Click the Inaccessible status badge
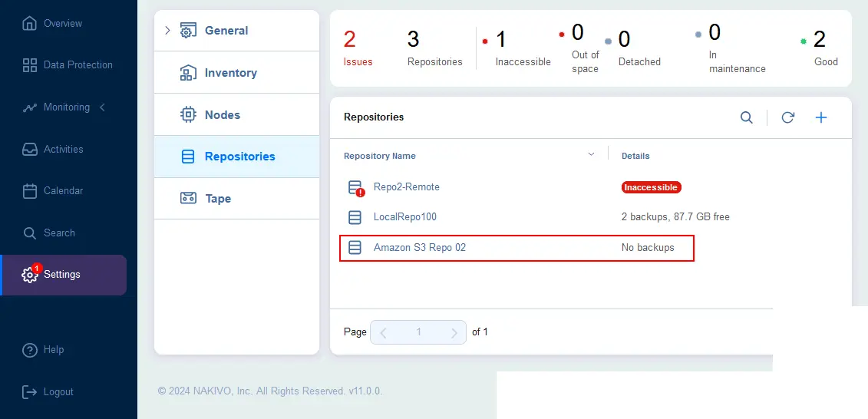 point(651,188)
